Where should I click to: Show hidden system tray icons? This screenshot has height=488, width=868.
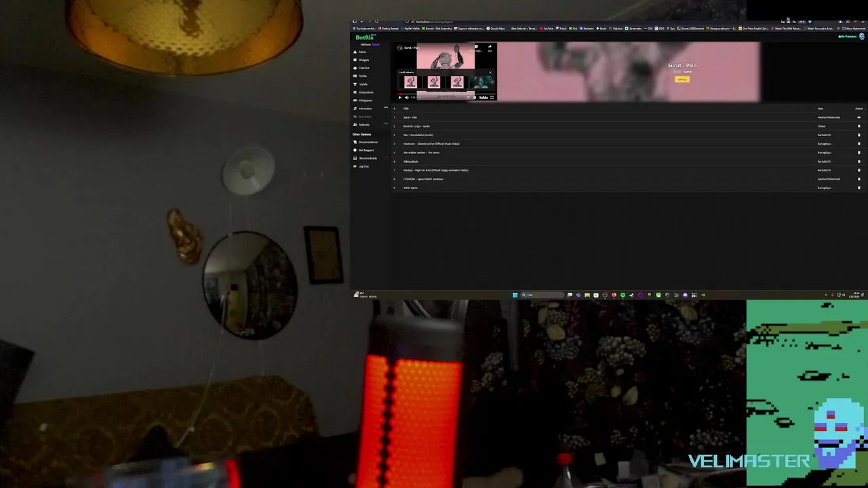click(x=826, y=295)
